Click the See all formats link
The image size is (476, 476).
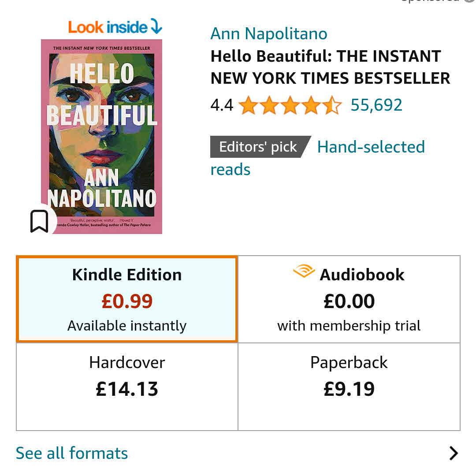coord(72,453)
